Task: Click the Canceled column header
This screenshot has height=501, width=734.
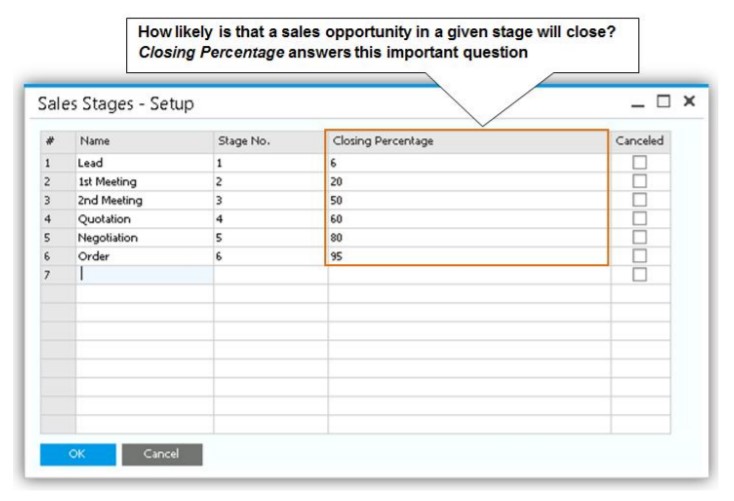Action: (x=640, y=141)
